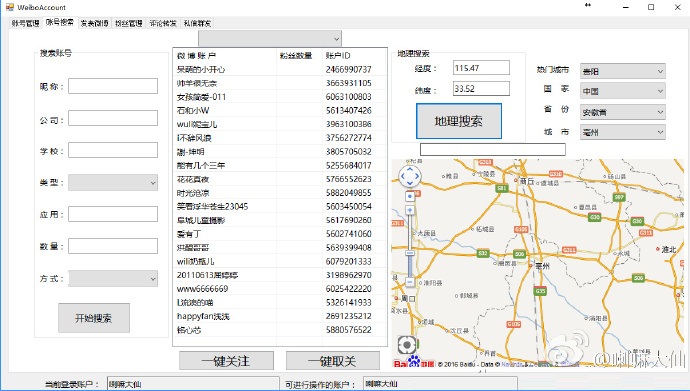Select account ID 5603450054

tap(280, 206)
